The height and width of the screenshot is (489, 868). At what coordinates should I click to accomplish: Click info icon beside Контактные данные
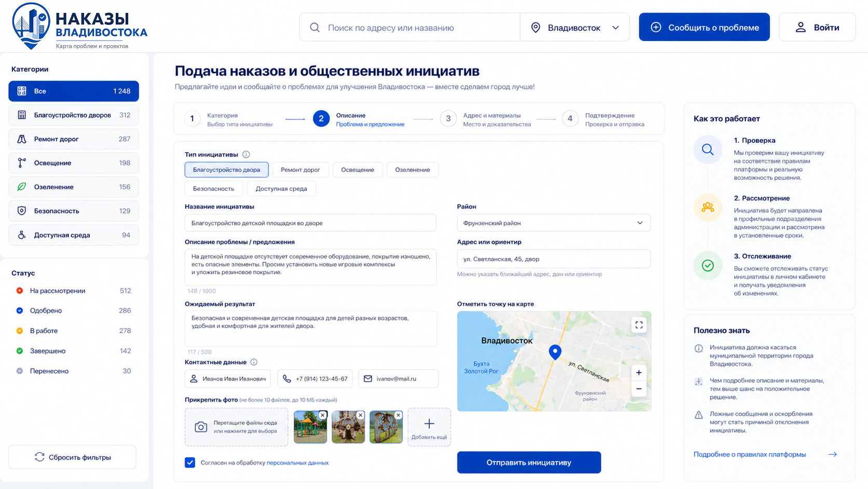254,362
